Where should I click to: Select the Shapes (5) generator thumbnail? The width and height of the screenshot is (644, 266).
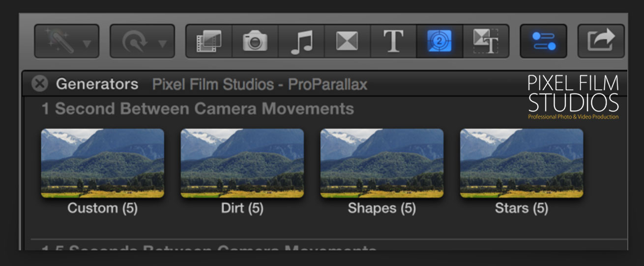(x=381, y=163)
